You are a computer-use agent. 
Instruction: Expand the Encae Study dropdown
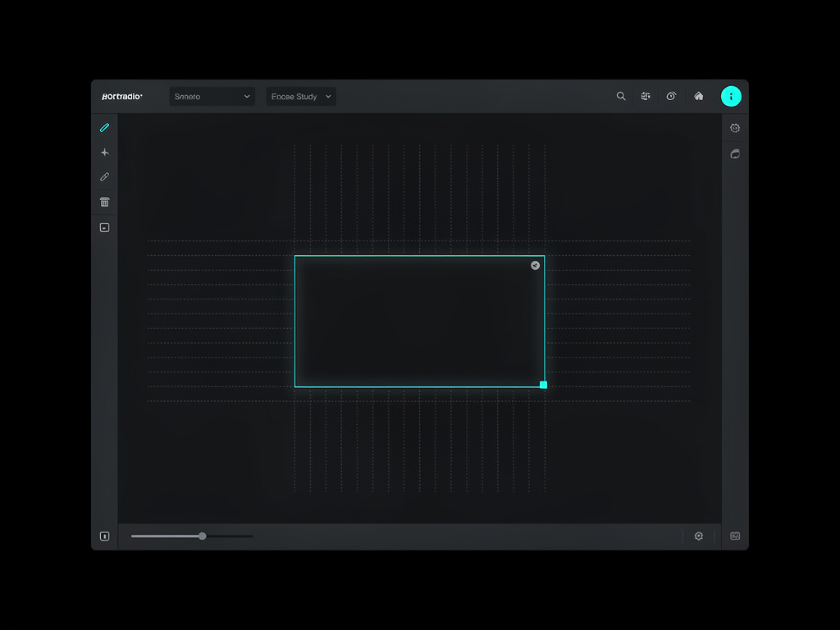pyautogui.click(x=300, y=96)
